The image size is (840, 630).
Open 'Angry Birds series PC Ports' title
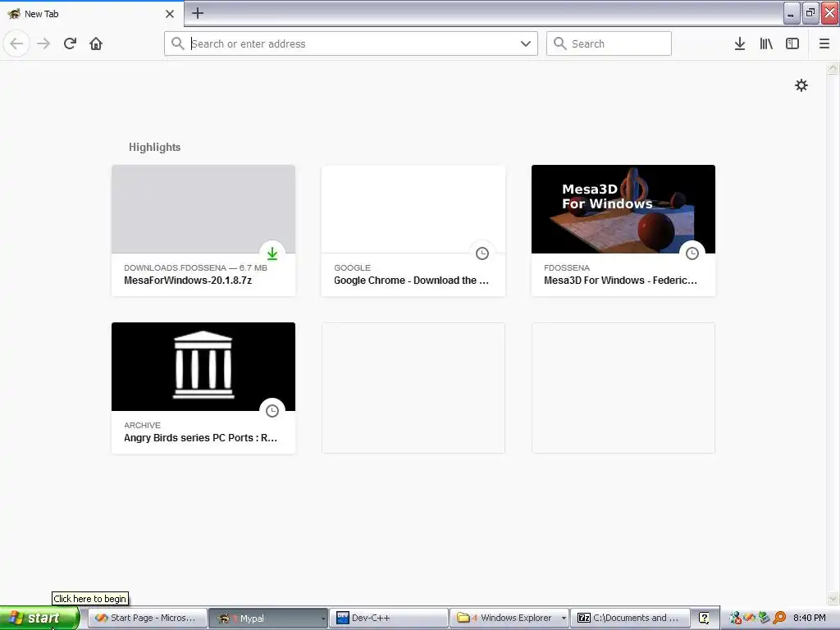(200, 438)
